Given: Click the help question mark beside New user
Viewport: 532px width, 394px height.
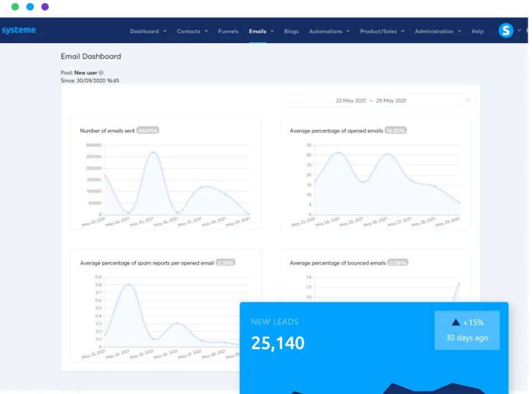Looking at the screenshot, I should coord(101,73).
